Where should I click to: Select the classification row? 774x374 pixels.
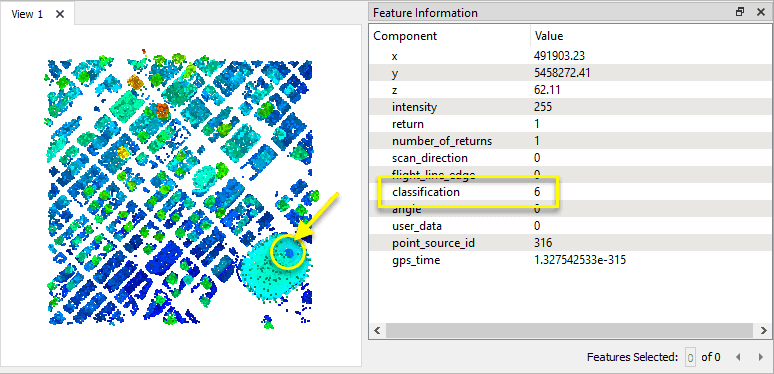570,192
